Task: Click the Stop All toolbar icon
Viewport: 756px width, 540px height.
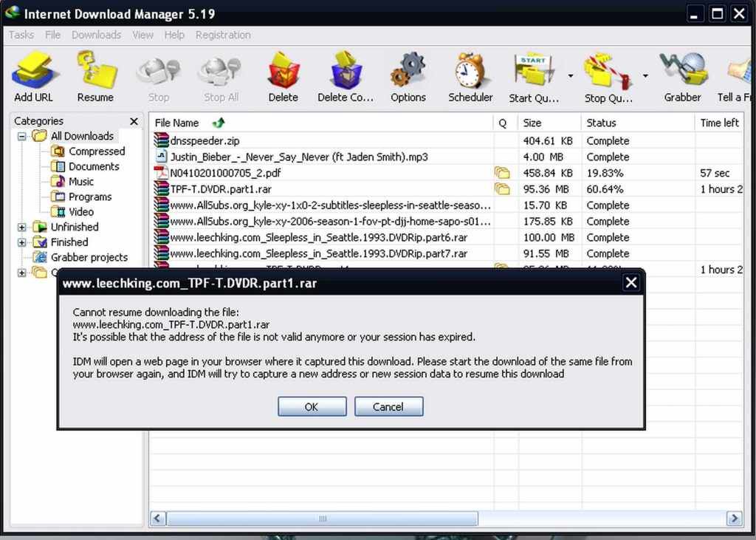Action: point(220,72)
